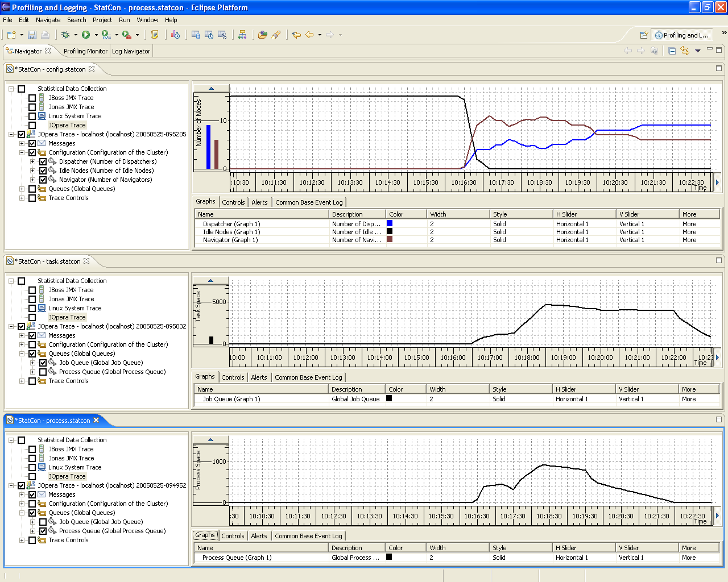Screen dimensions: 728x582
Task: Open the File menu
Action: point(7,20)
